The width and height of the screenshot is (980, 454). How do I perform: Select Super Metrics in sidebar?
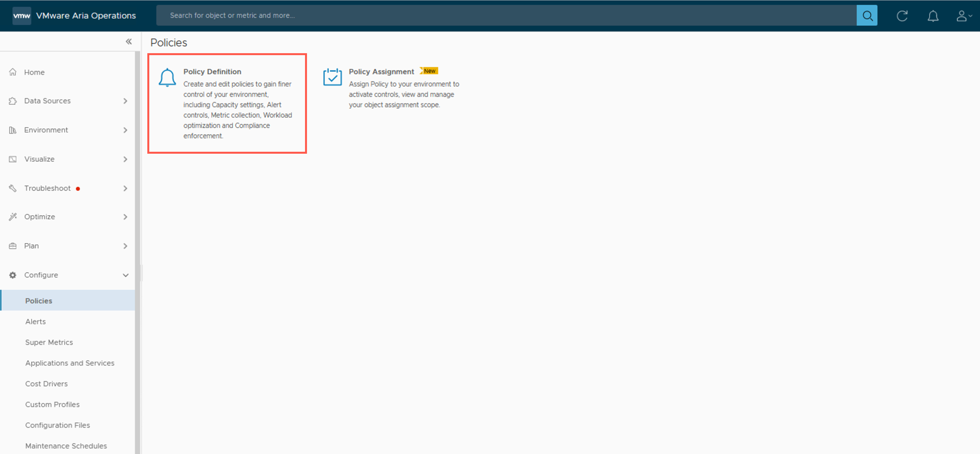click(x=49, y=342)
